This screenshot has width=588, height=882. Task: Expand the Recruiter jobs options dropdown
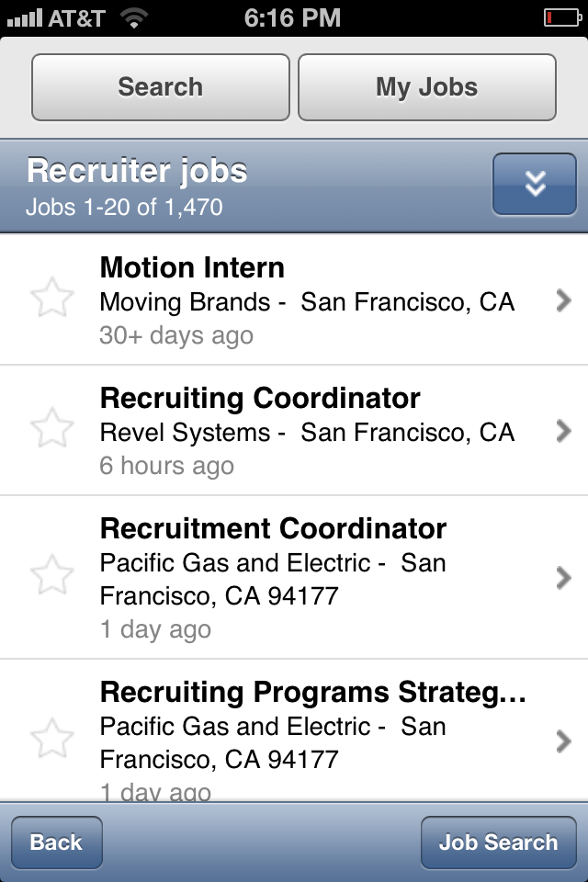535,184
